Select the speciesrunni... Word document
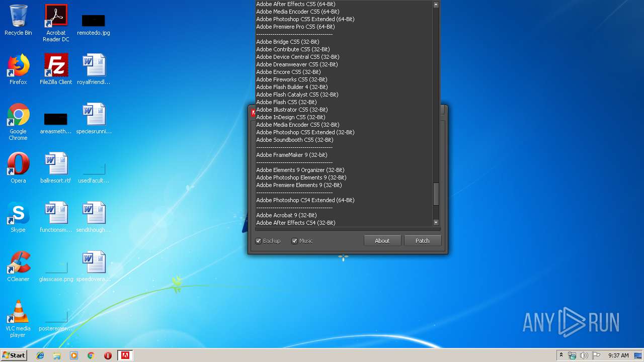 click(94, 119)
